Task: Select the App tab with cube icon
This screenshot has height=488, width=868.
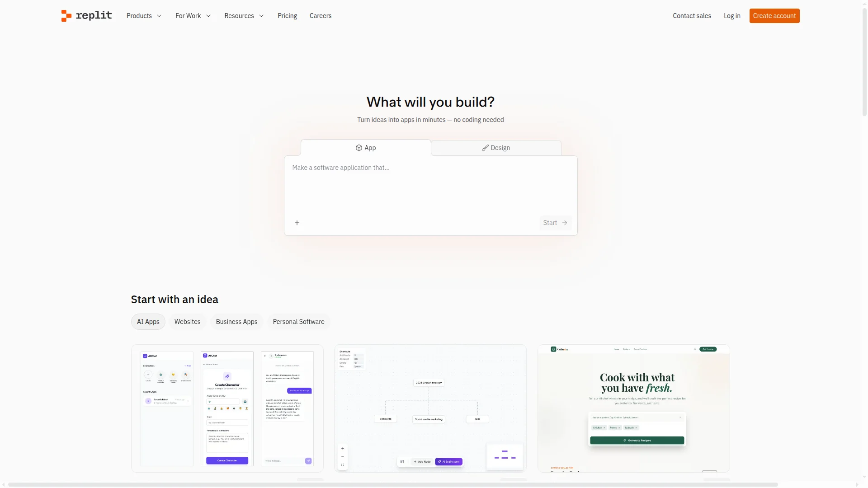Action: tap(365, 148)
